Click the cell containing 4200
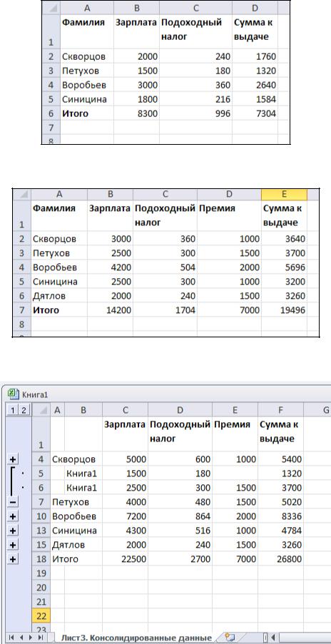Screen dimensions: 331x644 pos(110,267)
